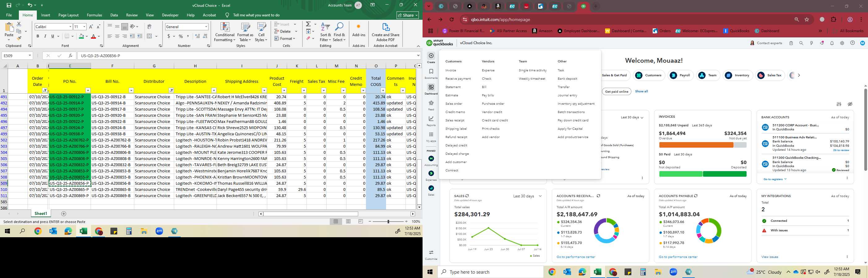Open the PO No. column filter dropdown
The width and height of the screenshot is (868, 278).
[88, 90]
